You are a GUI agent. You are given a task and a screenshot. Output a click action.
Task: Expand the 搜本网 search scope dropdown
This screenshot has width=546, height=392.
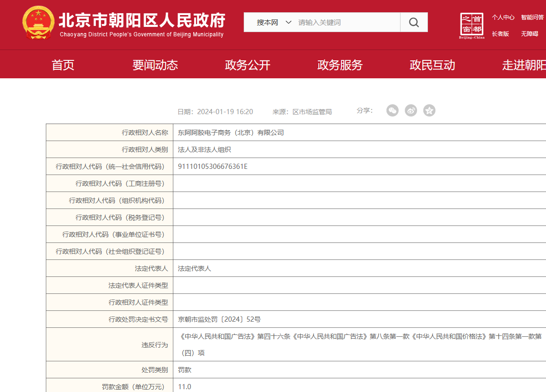pyautogui.click(x=273, y=22)
